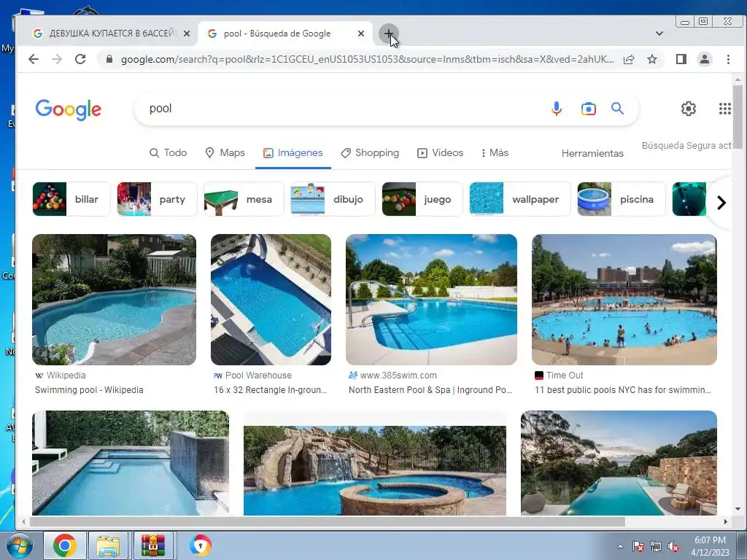Submit search with the magnifier icon

[x=617, y=109]
